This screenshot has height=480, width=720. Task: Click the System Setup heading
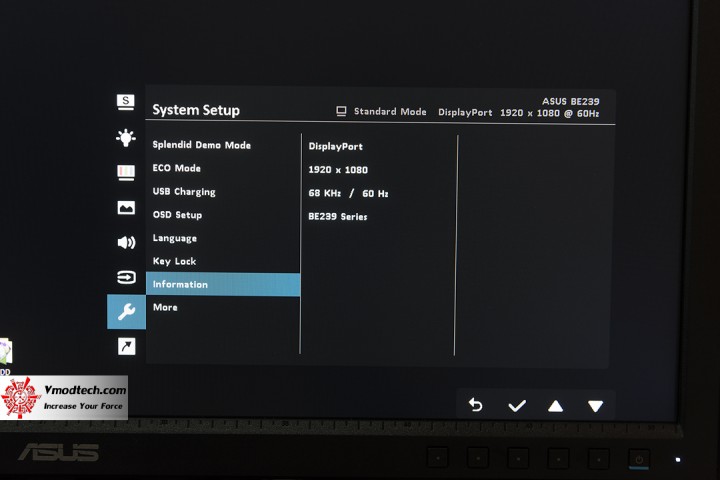coord(196,110)
